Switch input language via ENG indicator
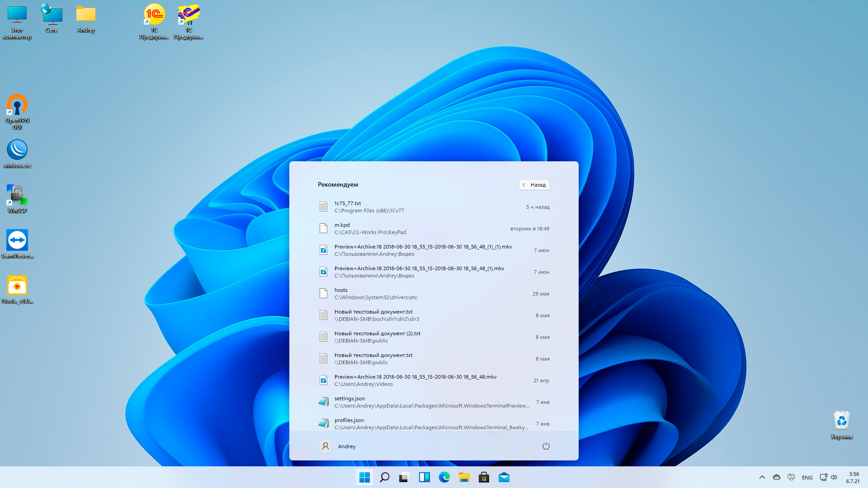 (x=807, y=478)
